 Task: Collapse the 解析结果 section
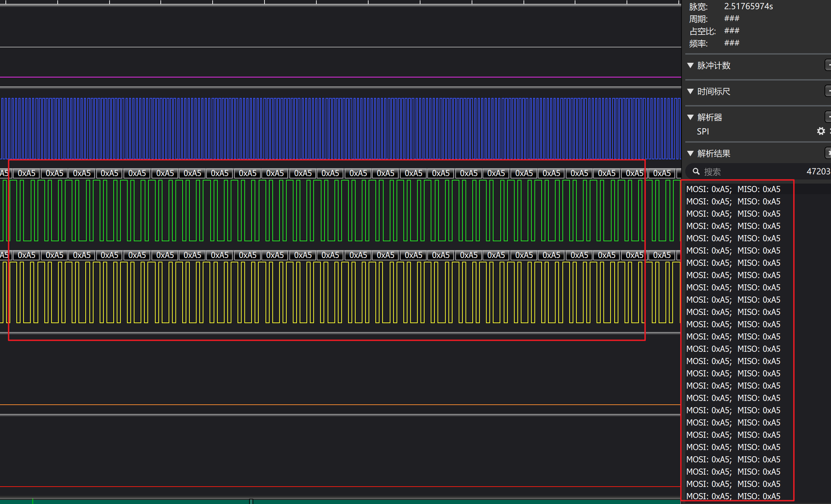(x=690, y=153)
